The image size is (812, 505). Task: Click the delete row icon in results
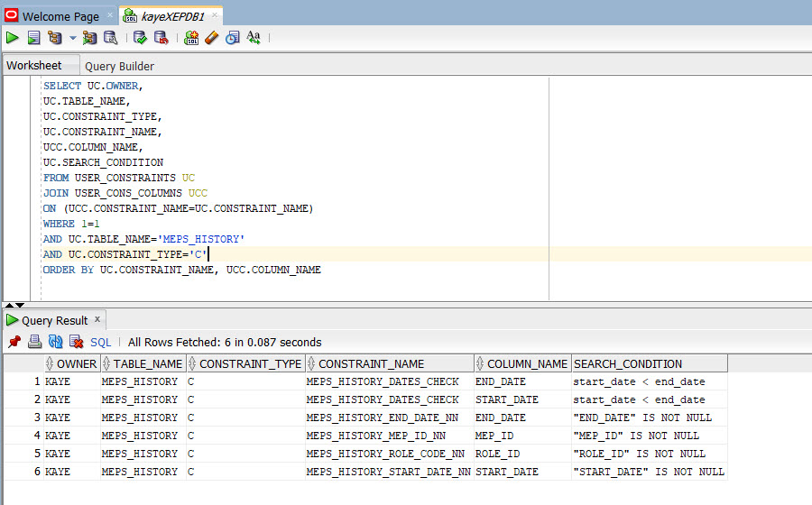pos(76,342)
